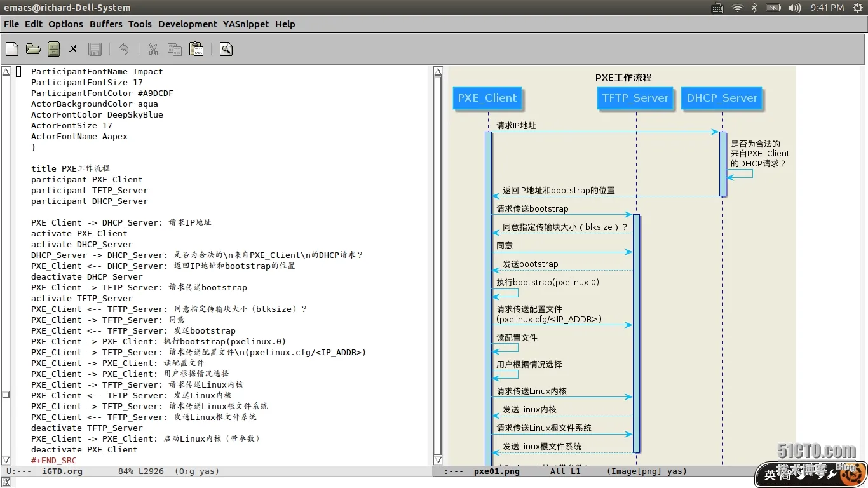Click the '请求传送Linux根文件系统' label in the diagram
The width and height of the screenshot is (868, 488).
pos(544,428)
